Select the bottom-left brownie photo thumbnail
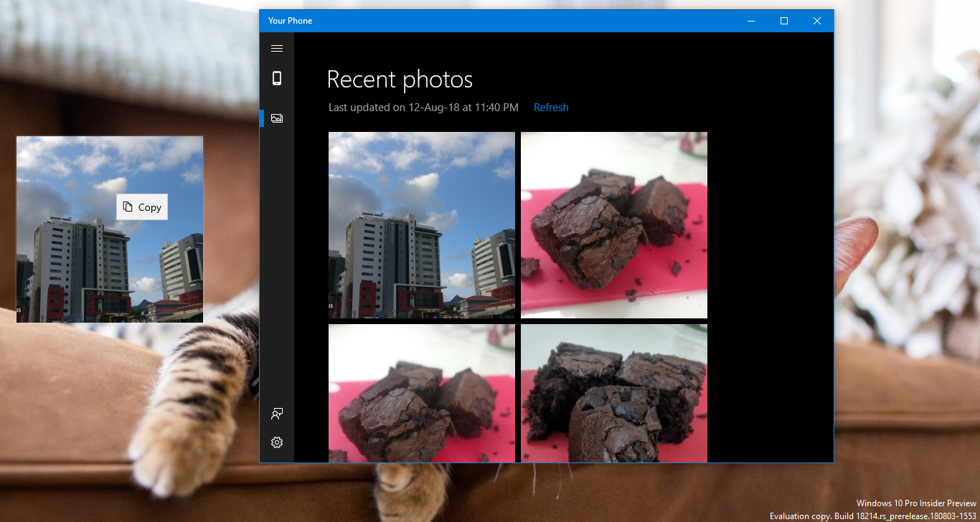 pos(422,393)
